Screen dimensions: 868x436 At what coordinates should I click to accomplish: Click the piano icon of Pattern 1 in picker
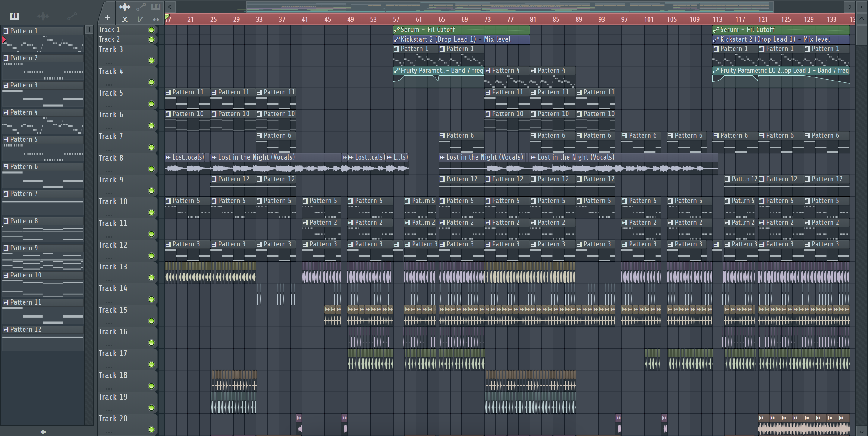click(x=6, y=31)
